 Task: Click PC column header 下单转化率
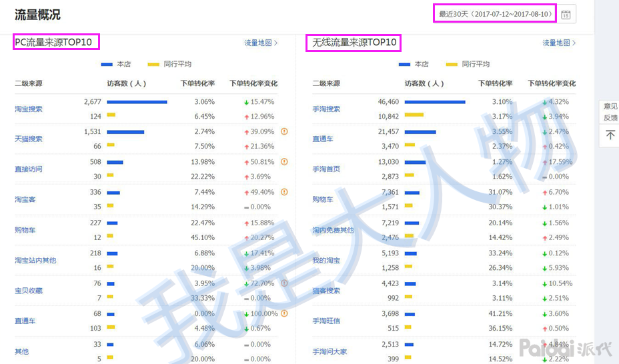pyautogui.click(x=197, y=83)
